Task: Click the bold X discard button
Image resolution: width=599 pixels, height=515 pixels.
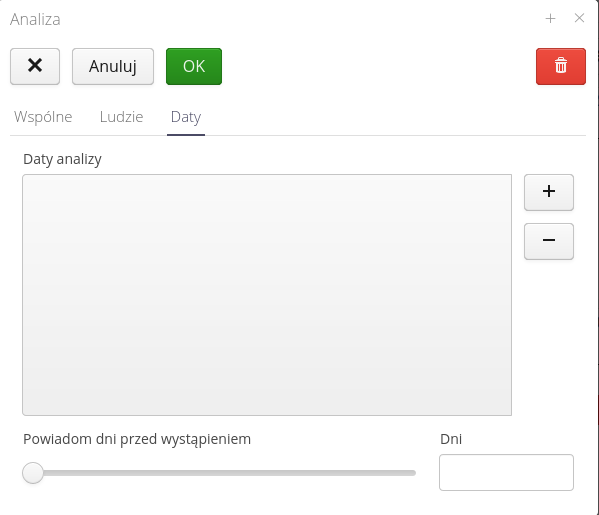Action: click(x=35, y=66)
